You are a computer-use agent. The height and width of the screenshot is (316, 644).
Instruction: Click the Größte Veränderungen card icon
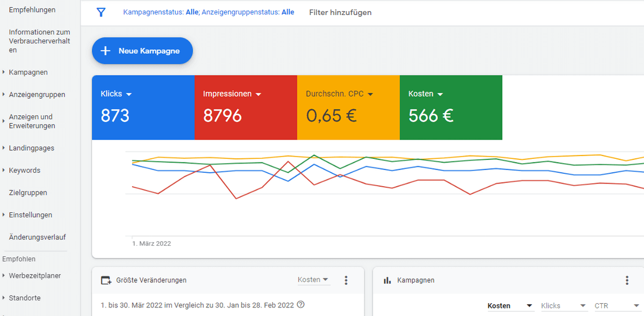click(106, 280)
